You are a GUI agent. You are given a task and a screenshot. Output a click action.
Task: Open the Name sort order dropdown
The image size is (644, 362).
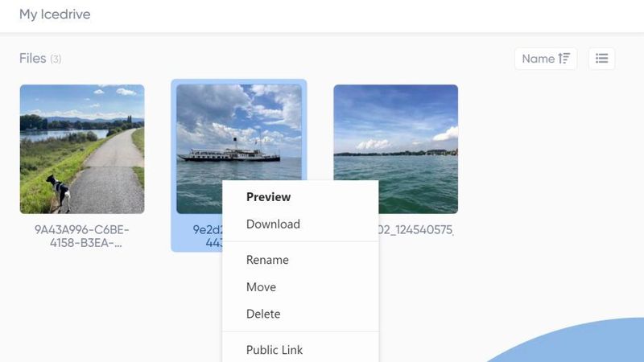pos(546,59)
